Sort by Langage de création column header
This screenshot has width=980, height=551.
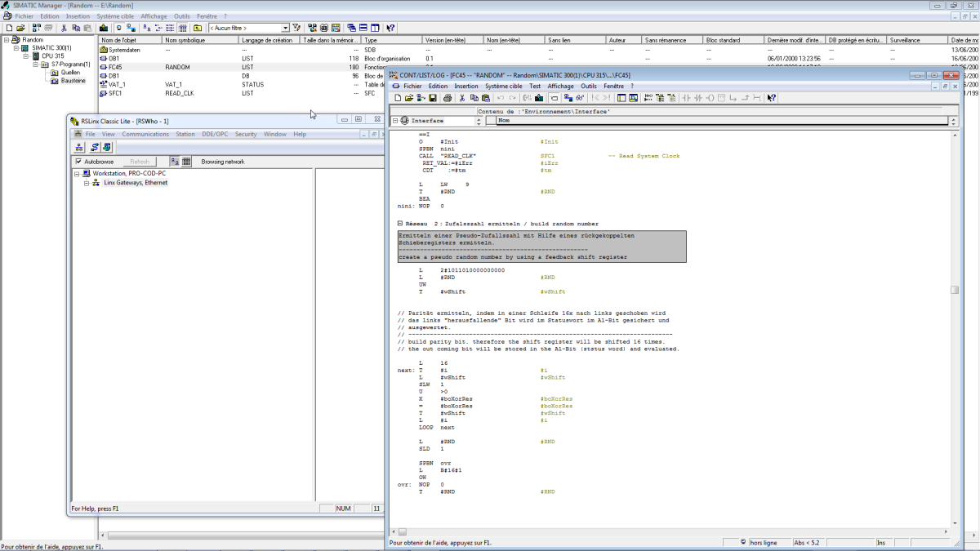click(x=269, y=40)
